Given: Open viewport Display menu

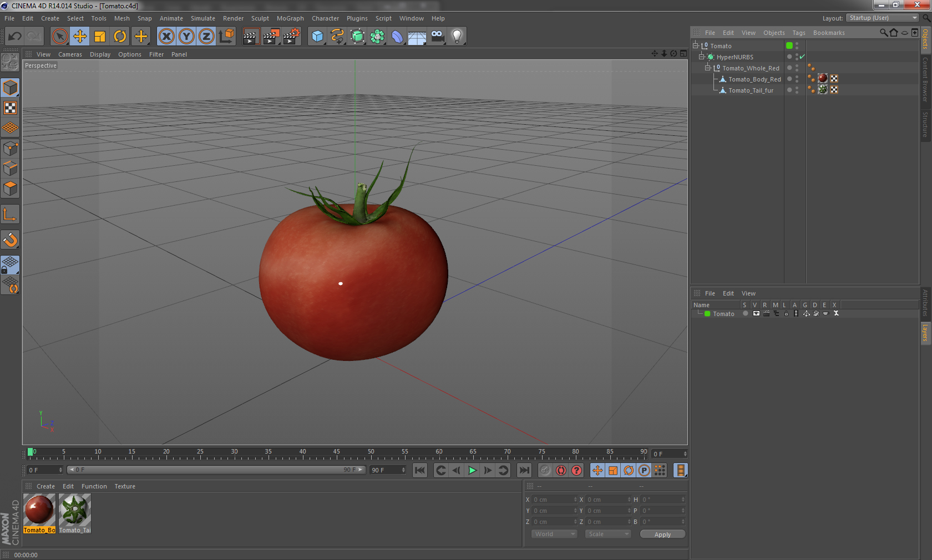Looking at the screenshot, I should [100, 54].
